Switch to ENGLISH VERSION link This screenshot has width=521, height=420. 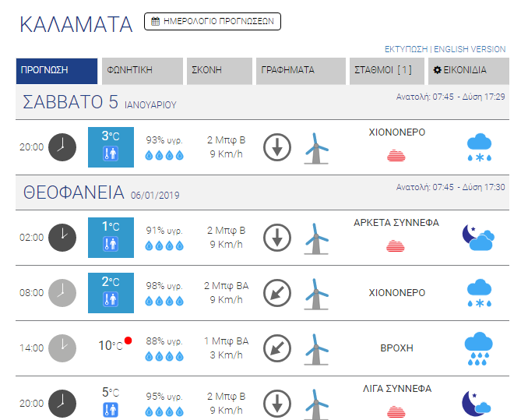coord(470,49)
